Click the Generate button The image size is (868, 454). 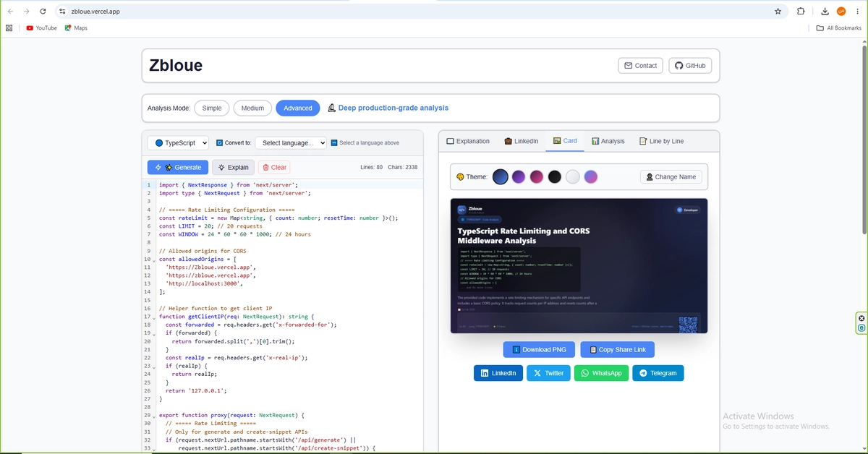178,167
